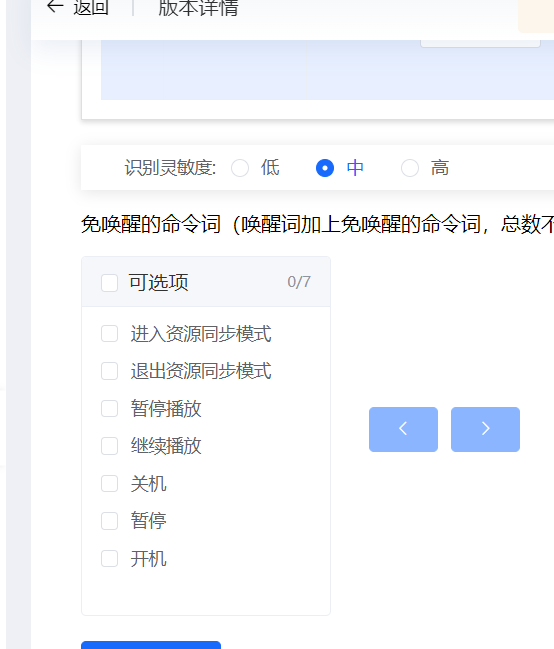Image resolution: width=554 pixels, height=649 pixels.
Task: Select the 中 sensitivity radio button
Action: [x=325, y=168]
